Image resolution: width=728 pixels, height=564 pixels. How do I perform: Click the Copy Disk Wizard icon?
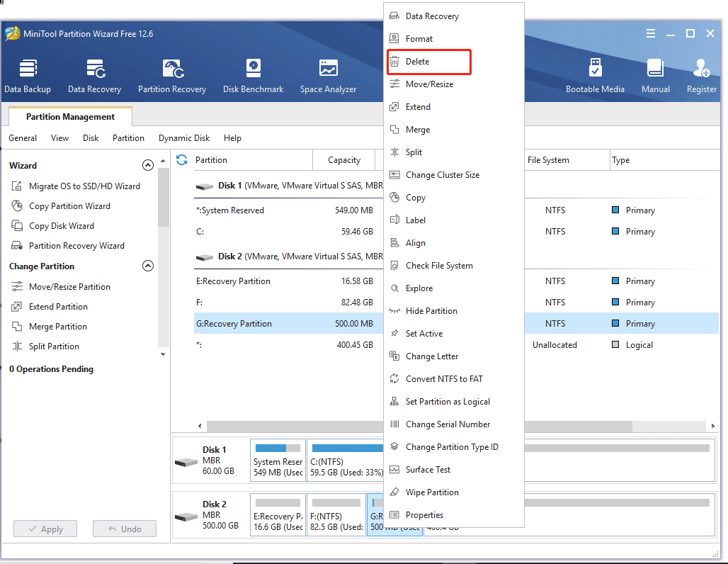coord(17,226)
